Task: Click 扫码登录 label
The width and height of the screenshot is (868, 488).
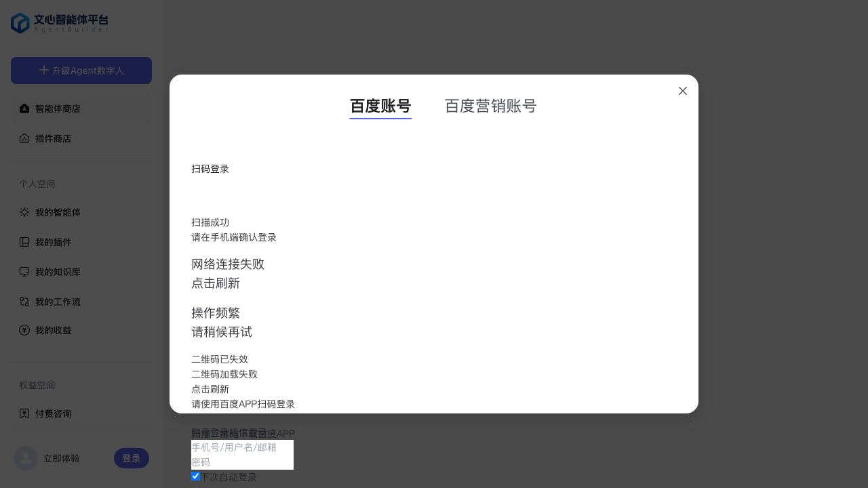Action: 210,169
